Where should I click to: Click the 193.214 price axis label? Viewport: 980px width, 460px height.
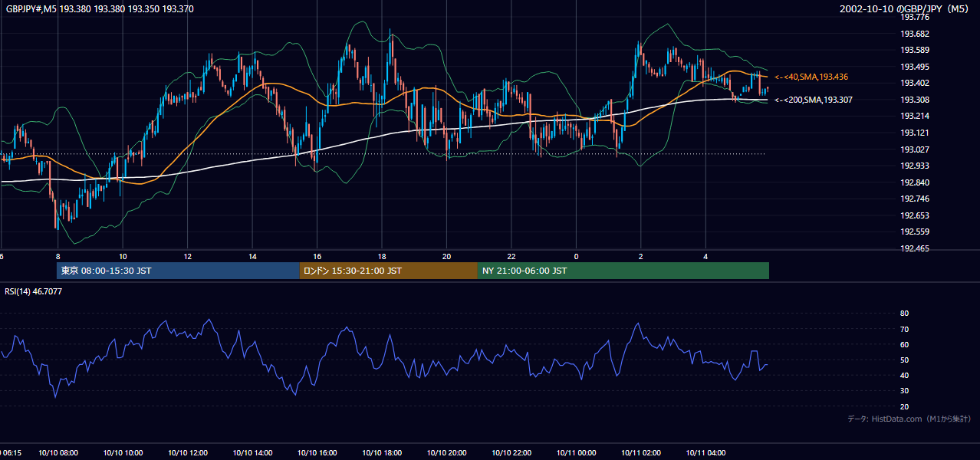[x=915, y=117]
